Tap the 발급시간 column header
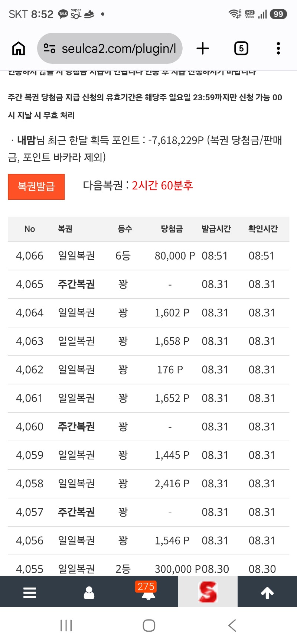 216,229
